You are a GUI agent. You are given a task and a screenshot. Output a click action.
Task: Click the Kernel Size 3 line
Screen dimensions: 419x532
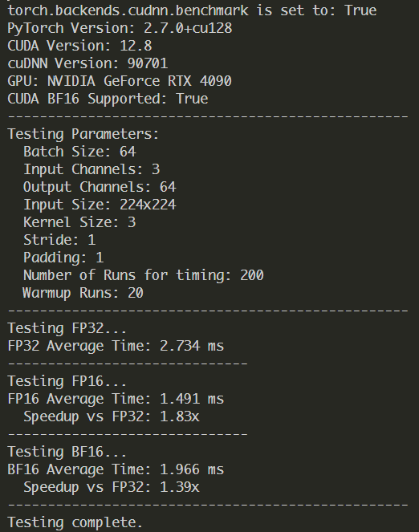click(x=79, y=222)
